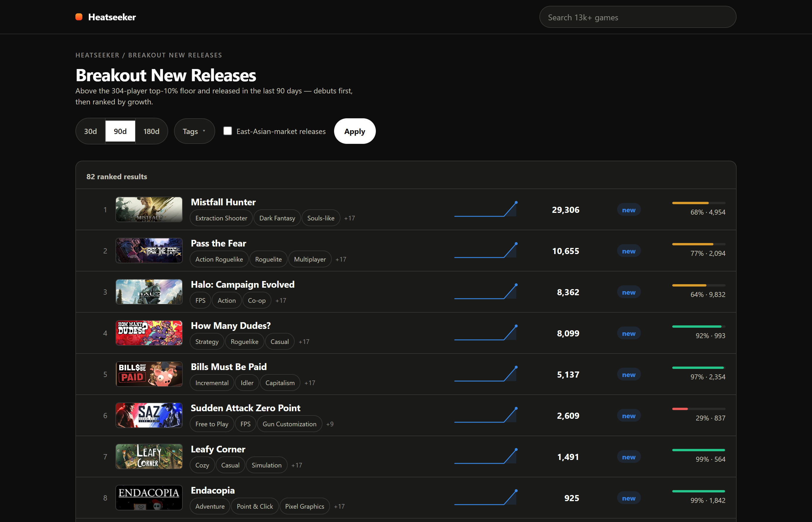Switch to the 180d time range
This screenshot has width=812, height=522.
151,131
